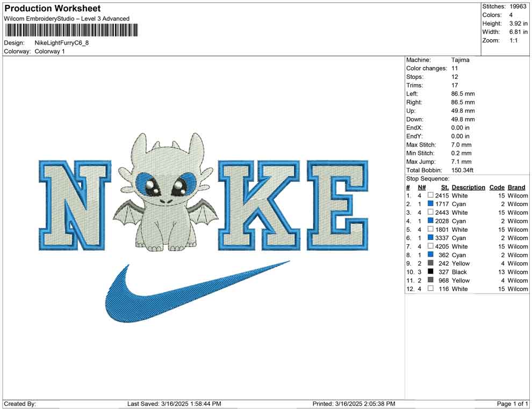Click the blue swoosh in the design

coord(197,292)
